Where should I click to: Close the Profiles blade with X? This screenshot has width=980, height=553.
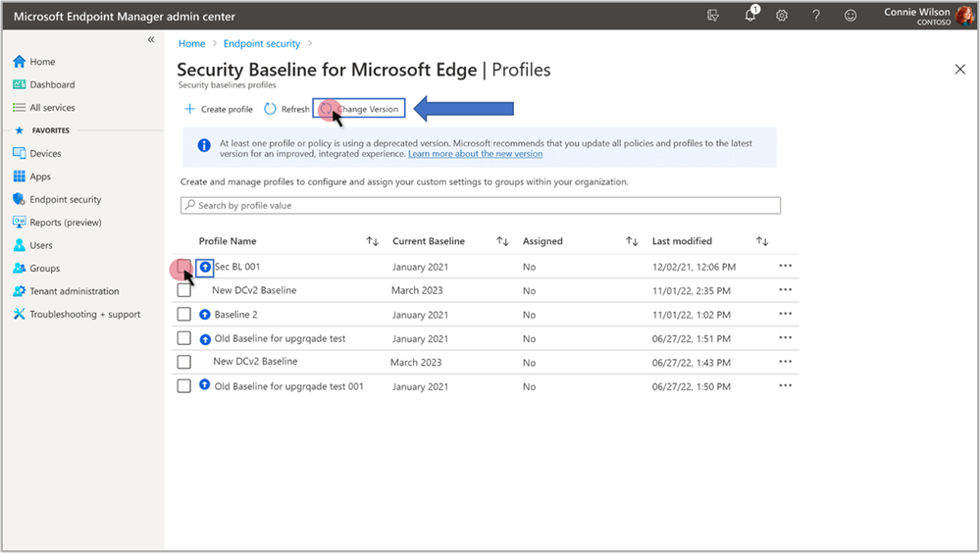[960, 70]
